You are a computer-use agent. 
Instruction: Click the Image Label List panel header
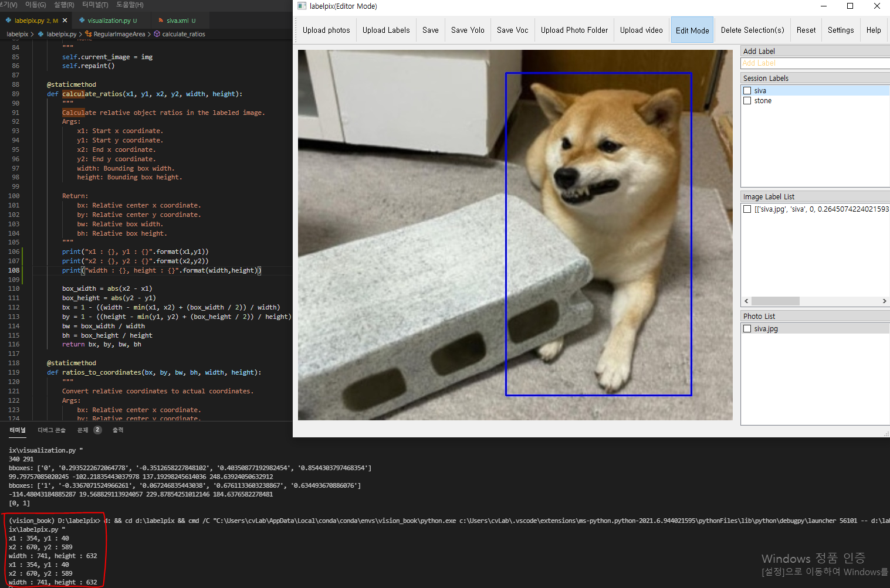(815, 196)
